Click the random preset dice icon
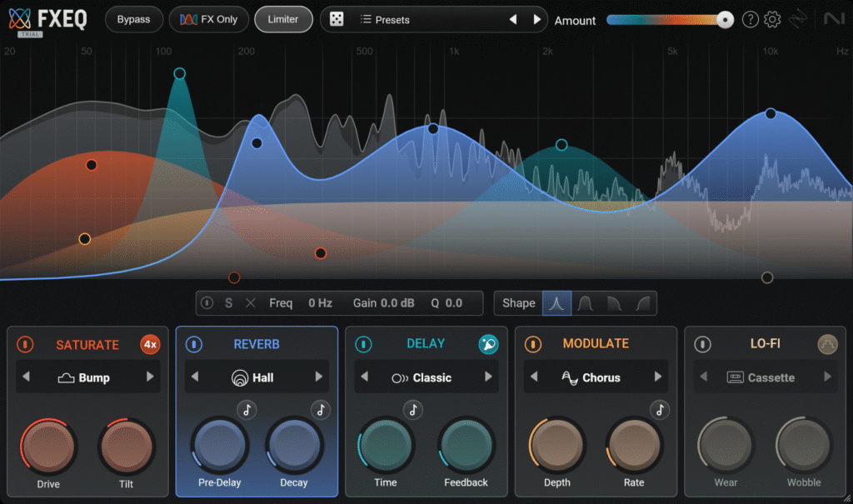Screen dimensions: 853x504 tap(337, 19)
